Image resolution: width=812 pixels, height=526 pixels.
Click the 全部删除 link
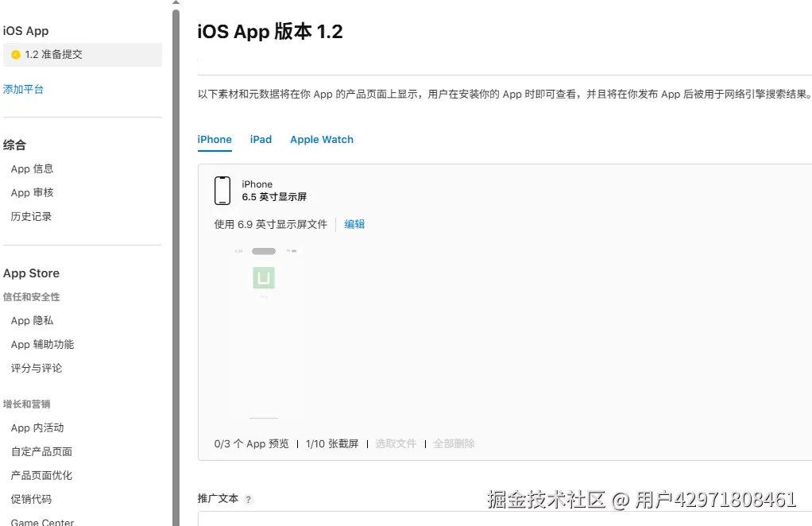tap(454, 443)
